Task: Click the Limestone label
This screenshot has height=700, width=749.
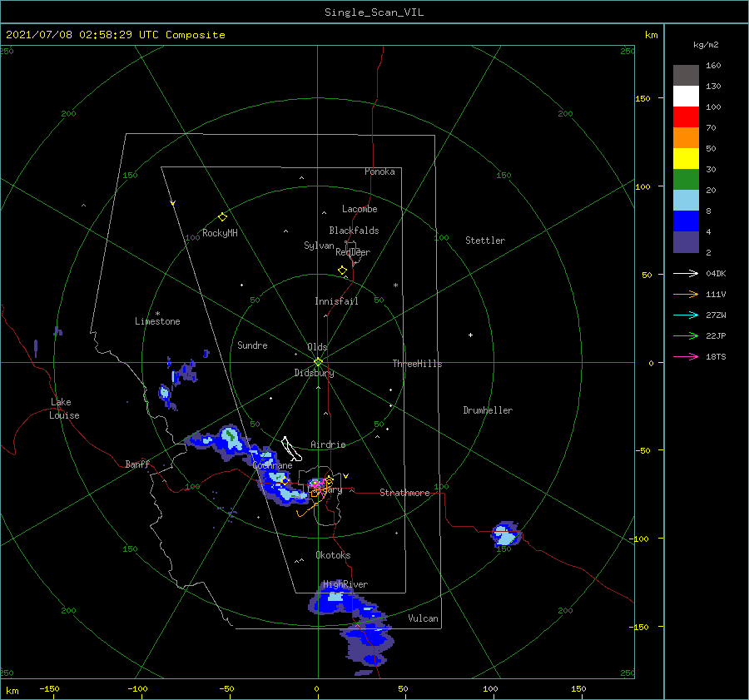Action: point(157,321)
